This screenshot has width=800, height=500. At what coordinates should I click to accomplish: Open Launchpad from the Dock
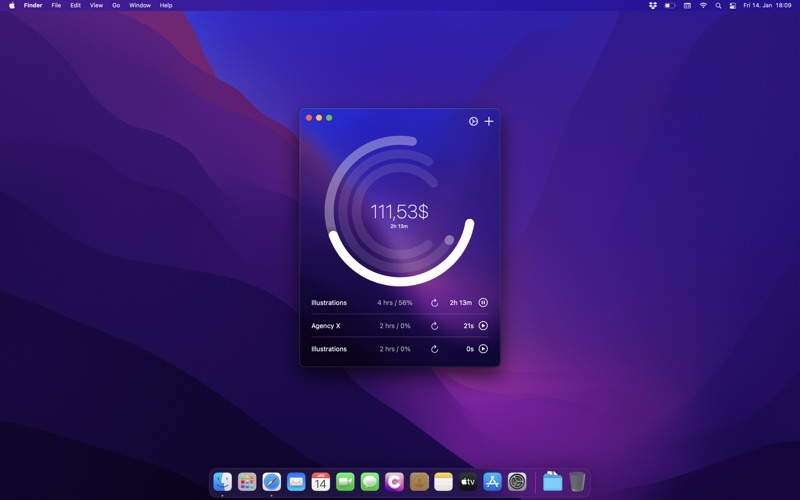coord(247,481)
